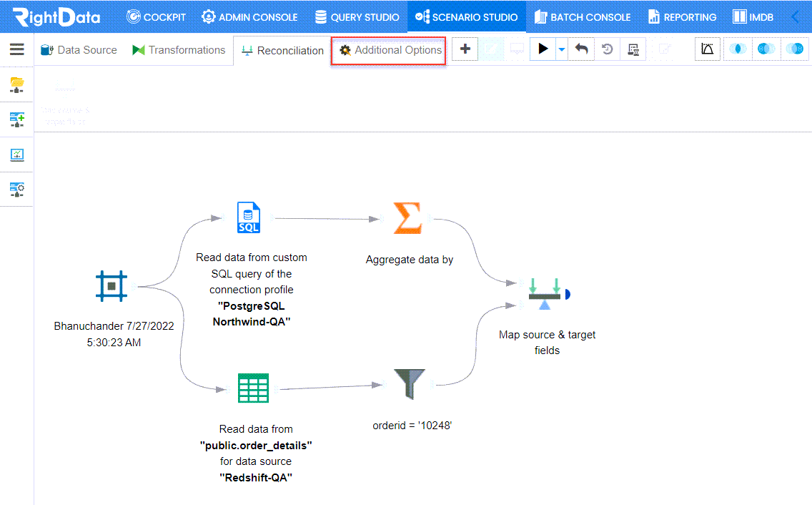Open IMDB section
The width and height of the screenshot is (812, 505).
point(753,17)
